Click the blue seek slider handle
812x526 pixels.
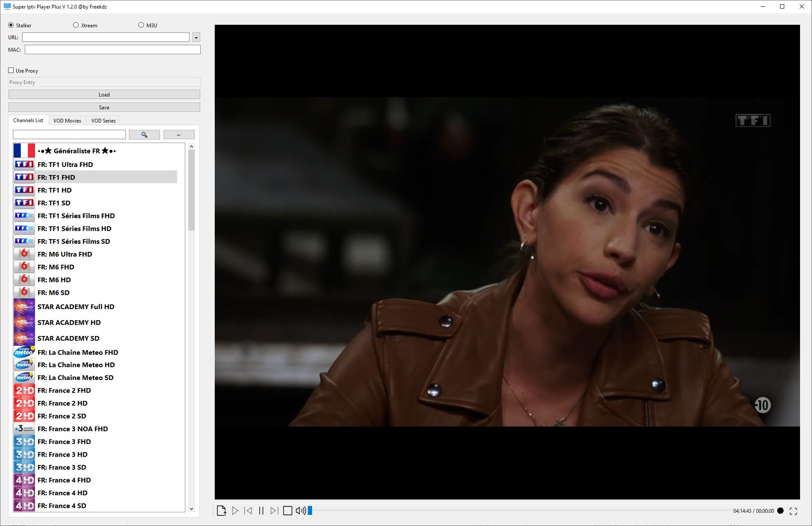point(310,510)
